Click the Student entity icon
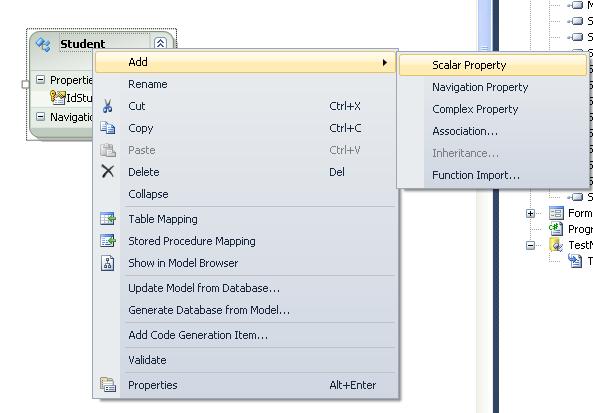 [x=43, y=44]
